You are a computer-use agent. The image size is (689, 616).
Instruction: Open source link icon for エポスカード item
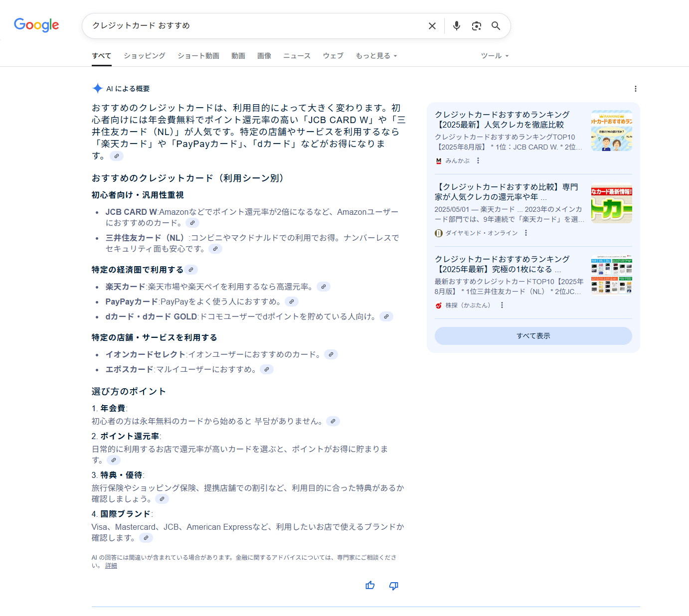267,369
